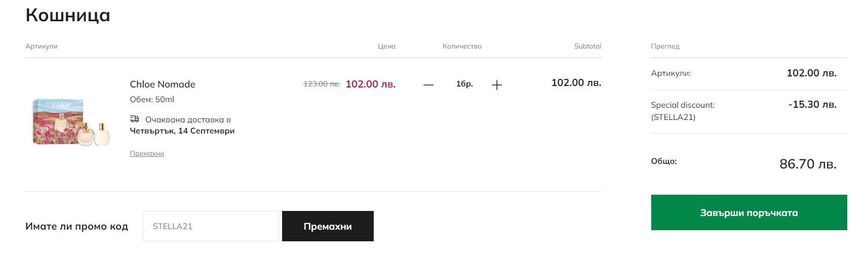
Task: Click the crossed-out old price 123.00 лв.
Action: (322, 84)
